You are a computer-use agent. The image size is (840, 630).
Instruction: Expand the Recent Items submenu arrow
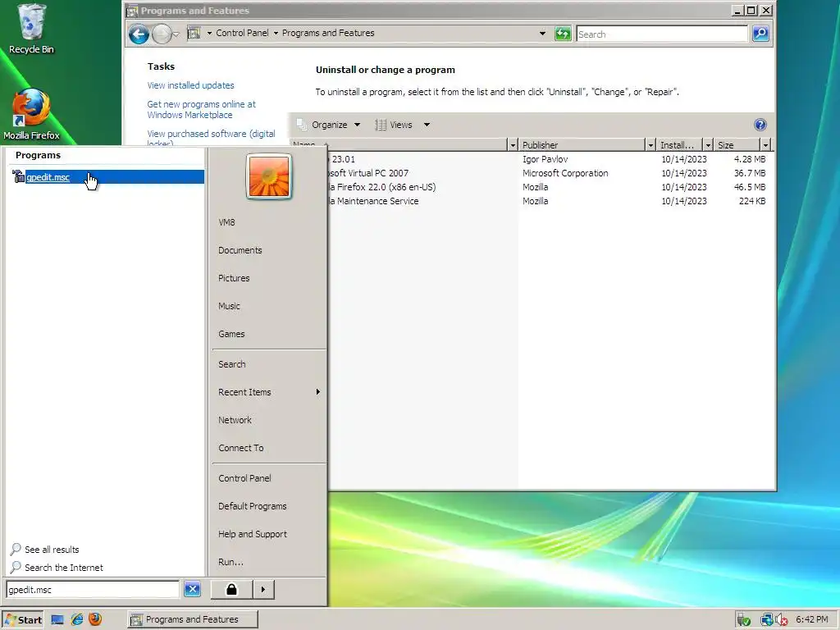pos(318,392)
